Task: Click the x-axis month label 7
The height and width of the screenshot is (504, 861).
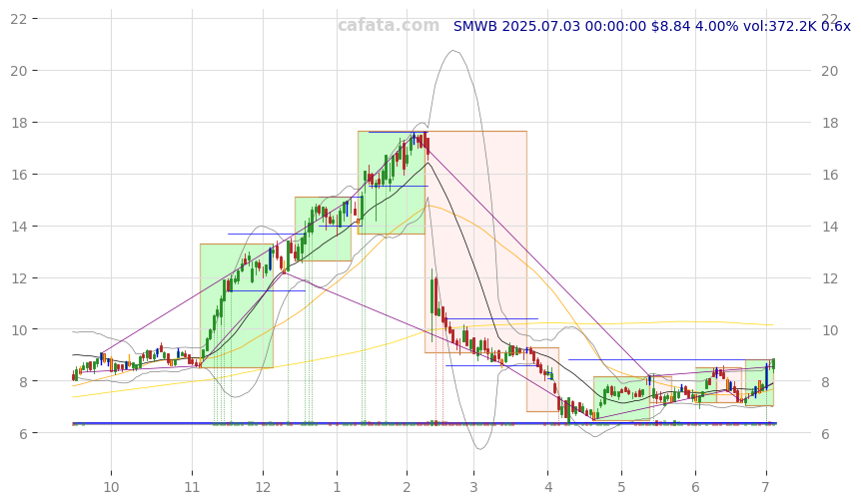Action: pos(765,488)
